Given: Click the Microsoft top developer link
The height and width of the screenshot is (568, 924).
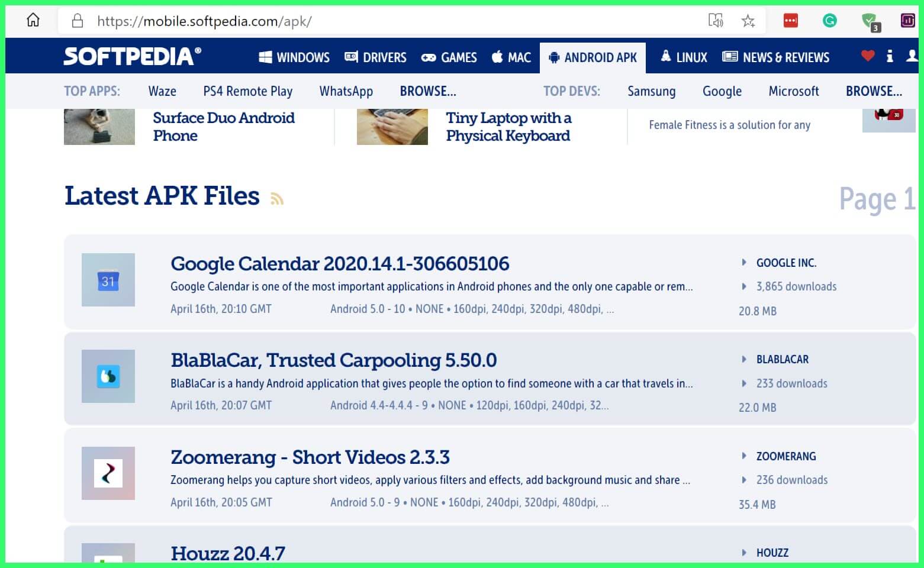Looking at the screenshot, I should tap(794, 91).
